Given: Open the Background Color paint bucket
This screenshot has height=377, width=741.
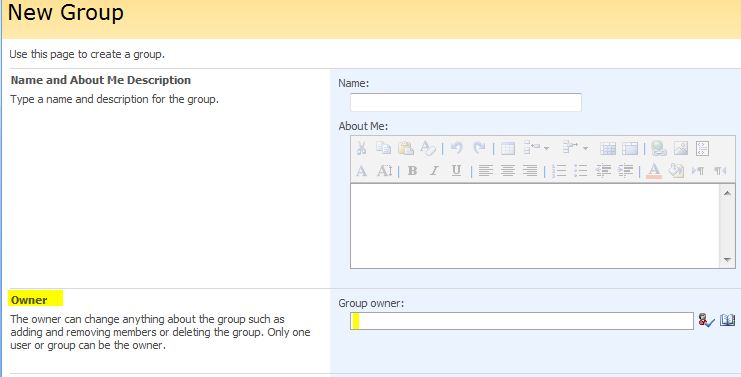Looking at the screenshot, I should pos(676,171).
